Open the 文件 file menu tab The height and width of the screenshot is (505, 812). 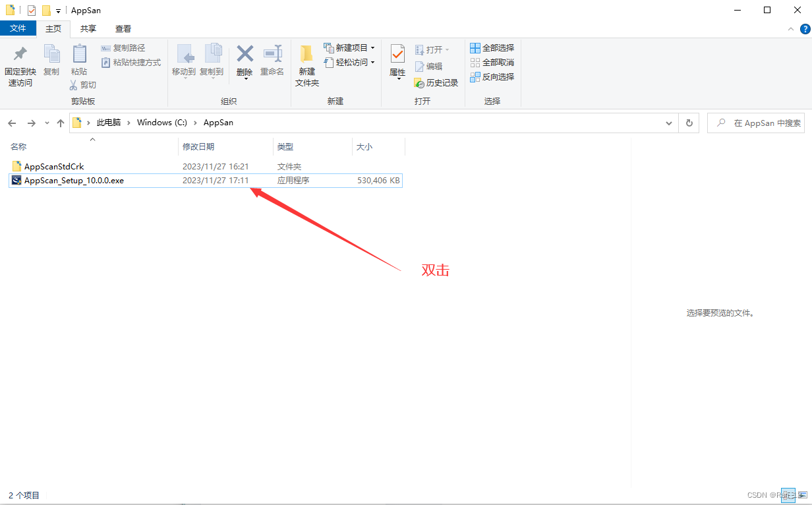(x=18, y=28)
